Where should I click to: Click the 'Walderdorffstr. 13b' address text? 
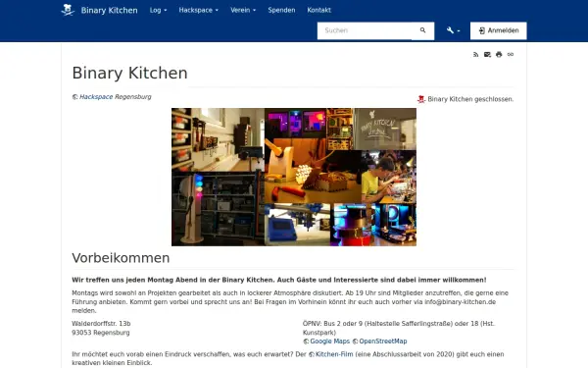(101, 323)
